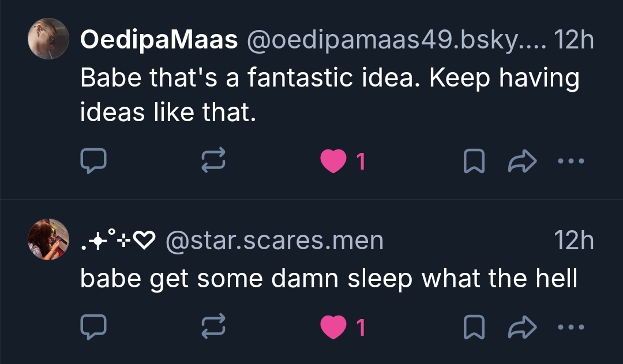Open the 12h timestamp on OedipaMaas's post

pyautogui.click(x=573, y=40)
